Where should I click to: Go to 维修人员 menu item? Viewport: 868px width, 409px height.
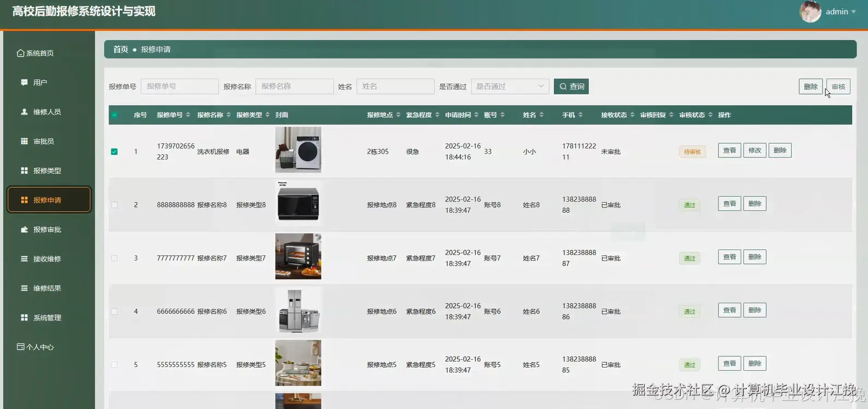(48, 112)
